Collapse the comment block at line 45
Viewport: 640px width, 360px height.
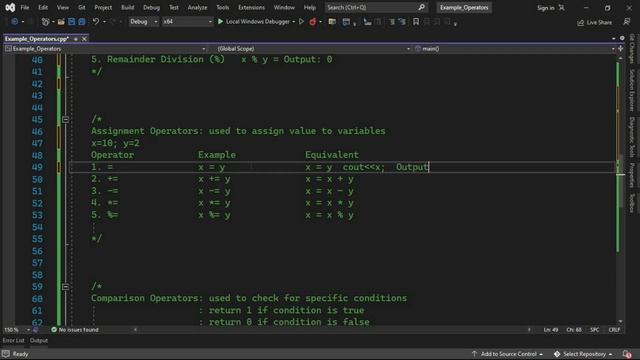65,120
